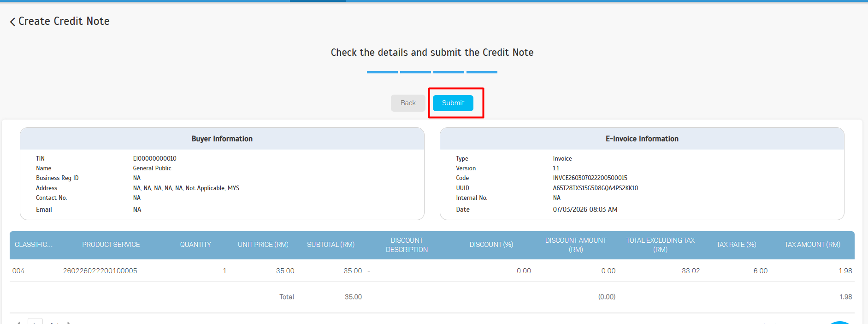Sort by the CLASSIFIC... column header
Screen dimensions: 868x324
coord(34,245)
